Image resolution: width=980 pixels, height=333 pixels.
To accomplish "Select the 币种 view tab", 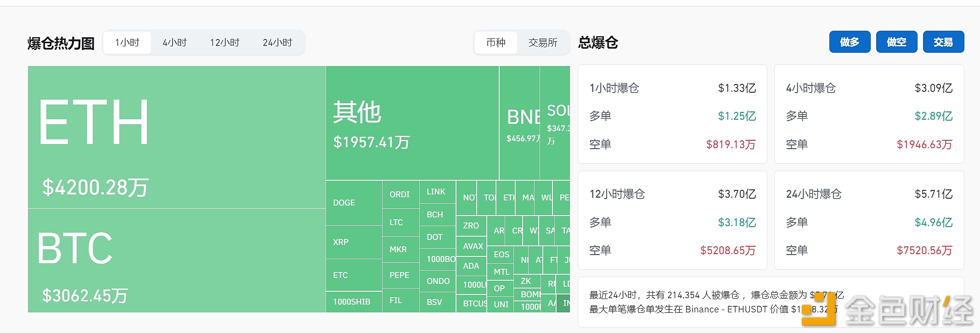I will (x=496, y=43).
